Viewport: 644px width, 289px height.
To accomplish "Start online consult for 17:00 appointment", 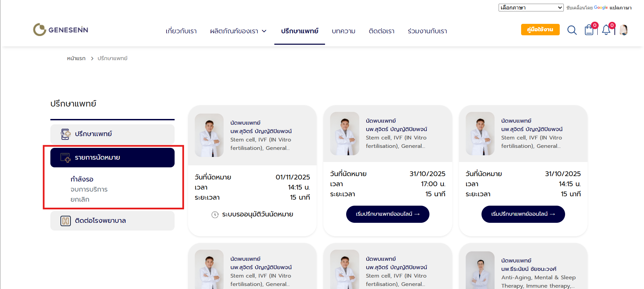I will (387, 214).
